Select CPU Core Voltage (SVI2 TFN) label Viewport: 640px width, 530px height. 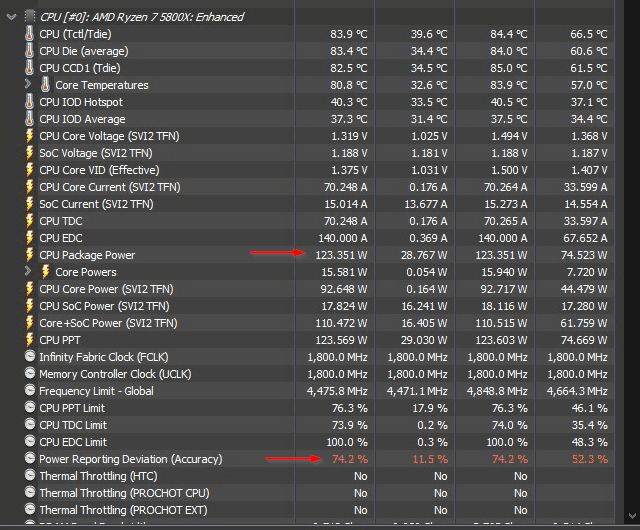point(109,136)
